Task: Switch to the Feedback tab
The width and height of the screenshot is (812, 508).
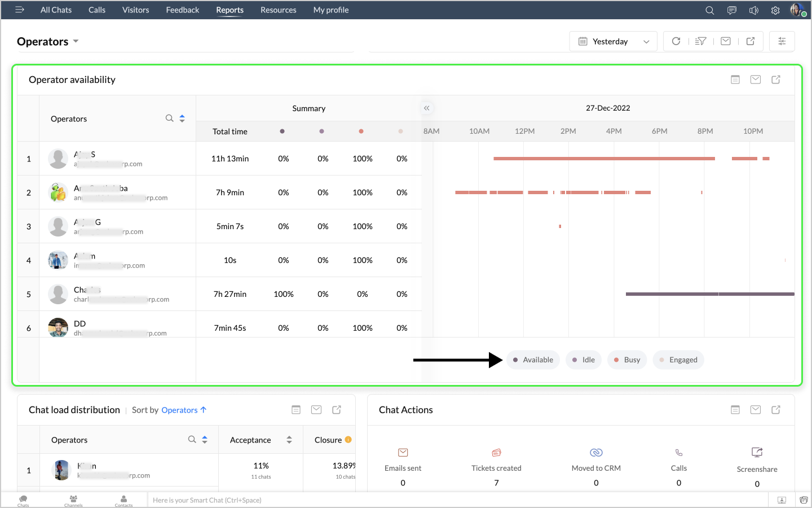Action: [x=182, y=10]
